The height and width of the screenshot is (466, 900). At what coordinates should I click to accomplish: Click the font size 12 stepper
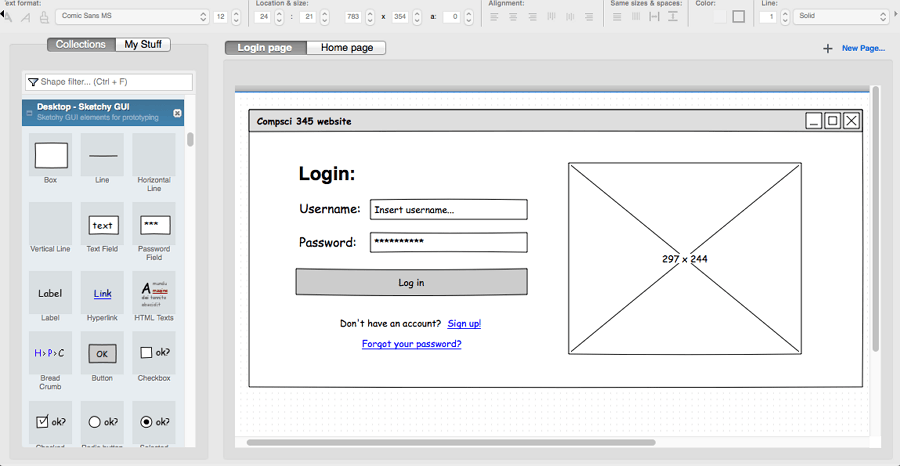tap(235, 17)
